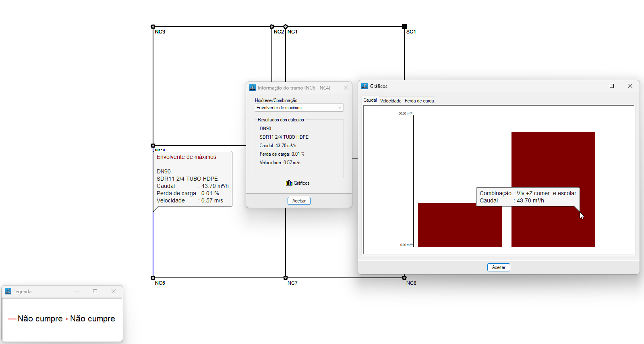Screen dimensions: 644x344
Task: Click the Gráficos chart icon button
Action: coord(298,183)
